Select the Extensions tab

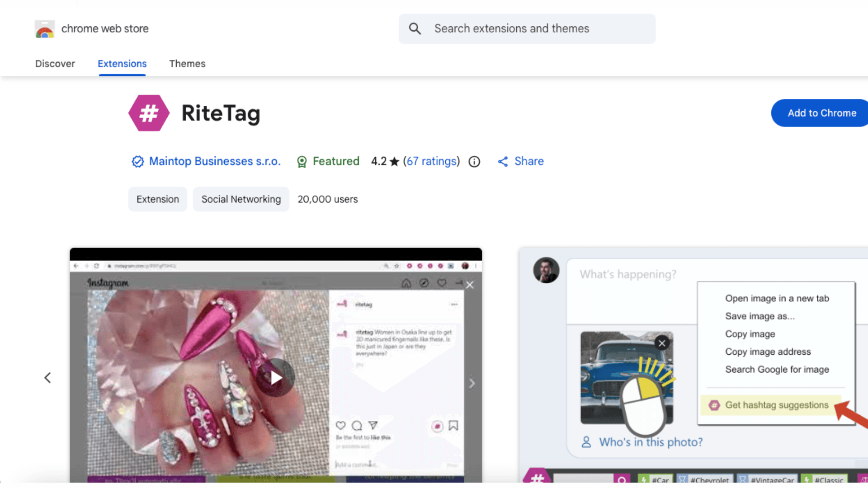point(122,64)
